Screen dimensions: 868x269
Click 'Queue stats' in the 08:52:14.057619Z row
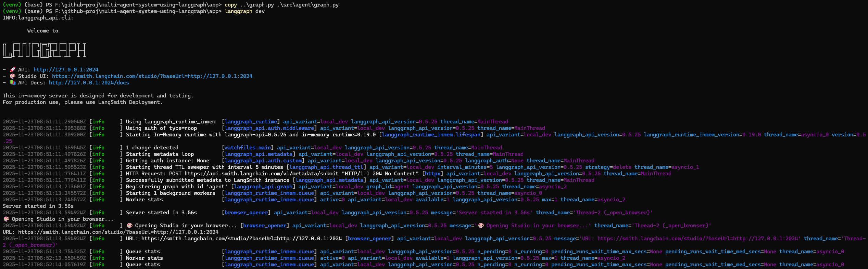click(x=143, y=265)
